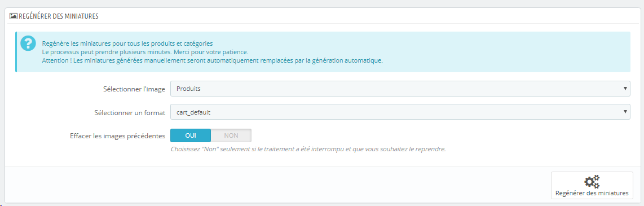Click the line about processus prenant plusieurs minutes
The image size is (644, 206).
(x=145, y=52)
